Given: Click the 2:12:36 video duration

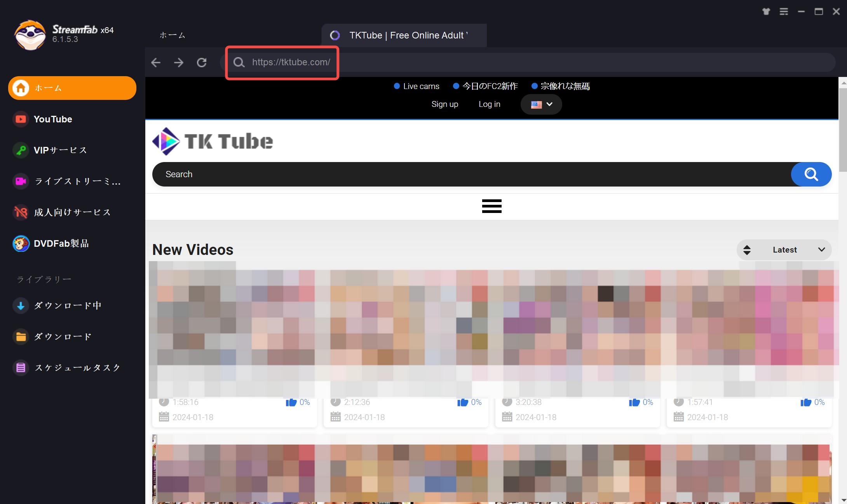Looking at the screenshot, I should click(357, 402).
